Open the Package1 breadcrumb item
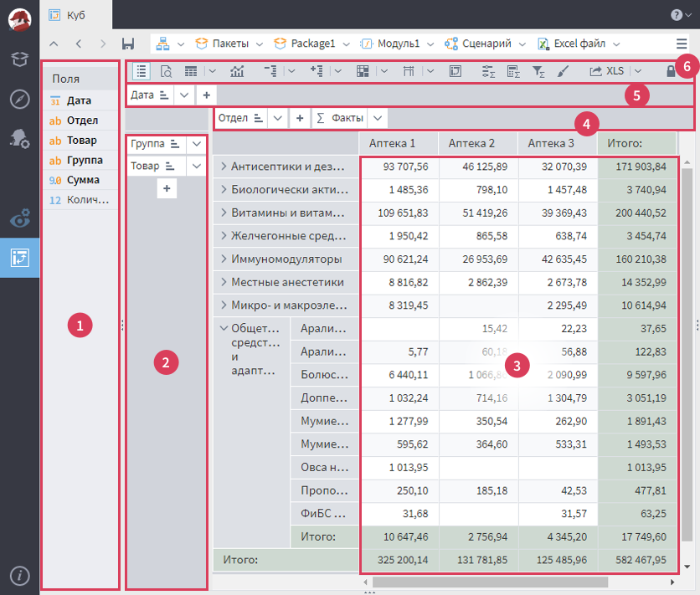The height and width of the screenshot is (595, 700). [x=306, y=44]
